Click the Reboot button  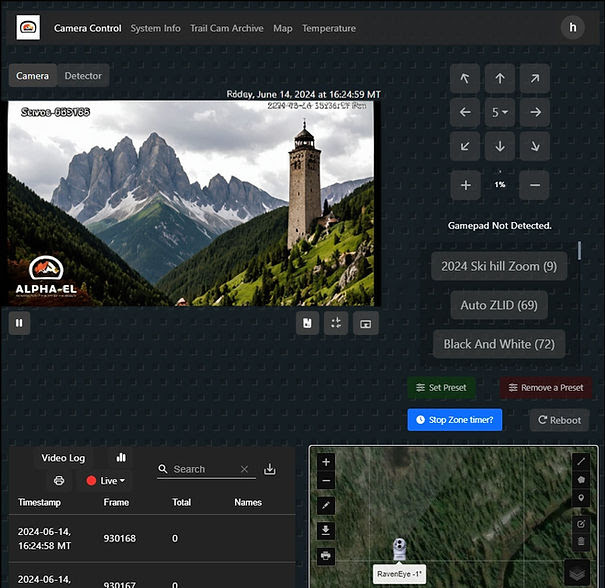(559, 420)
